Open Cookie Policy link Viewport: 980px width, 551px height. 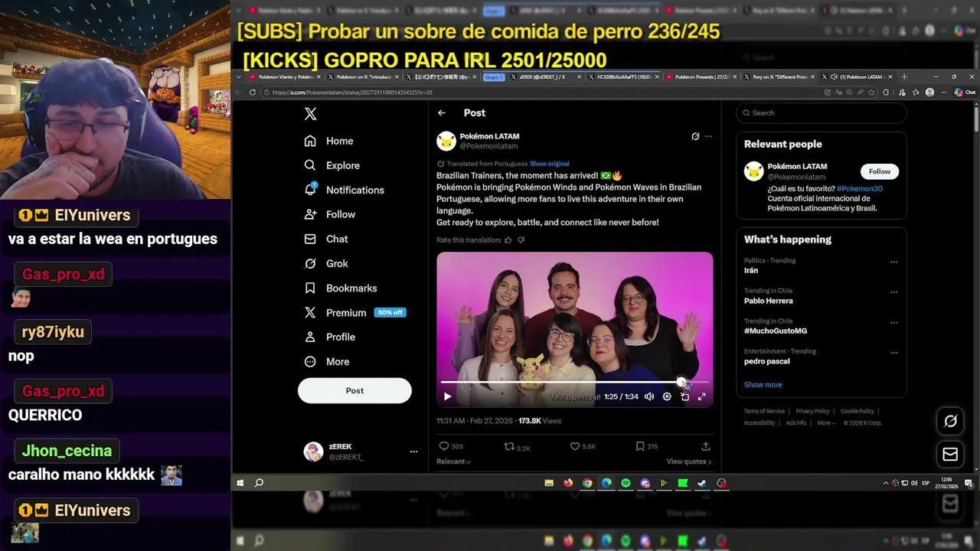click(x=857, y=412)
